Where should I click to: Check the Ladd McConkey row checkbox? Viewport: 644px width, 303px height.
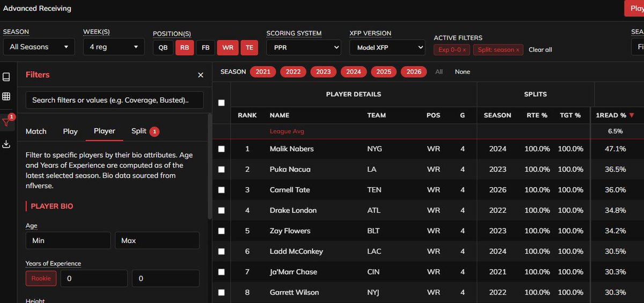(x=222, y=251)
